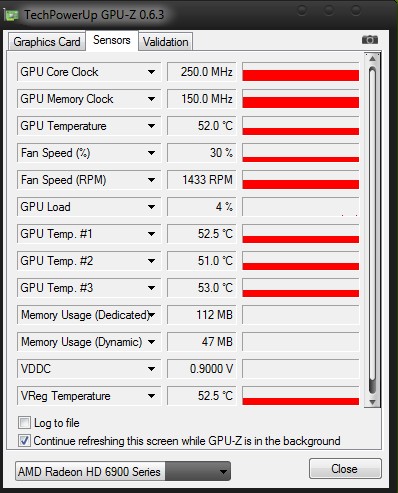Click the camera screenshot icon
This screenshot has width=398, height=493.
pos(370,40)
